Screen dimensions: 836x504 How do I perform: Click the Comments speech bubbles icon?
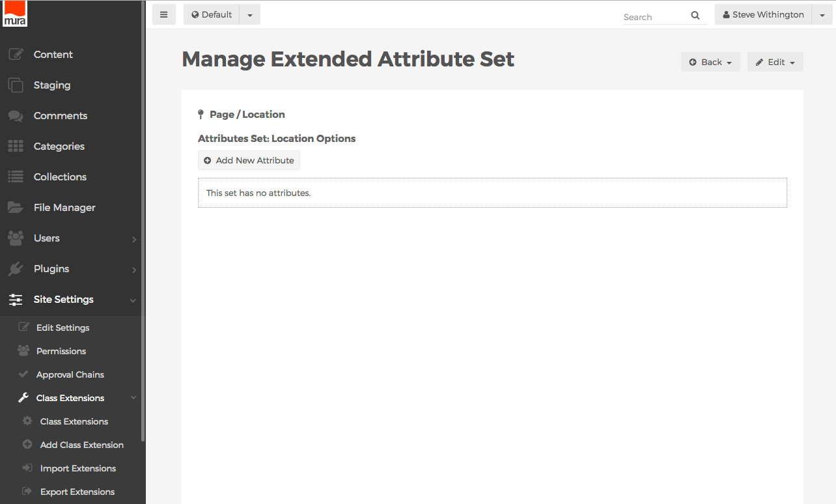pyautogui.click(x=16, y=116)
